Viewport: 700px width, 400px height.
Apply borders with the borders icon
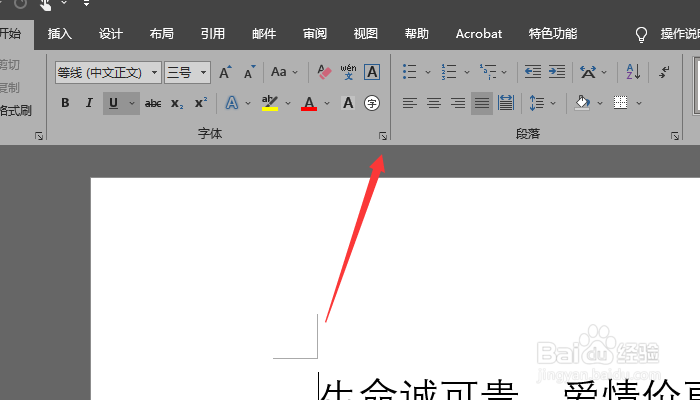coord(621,103)
